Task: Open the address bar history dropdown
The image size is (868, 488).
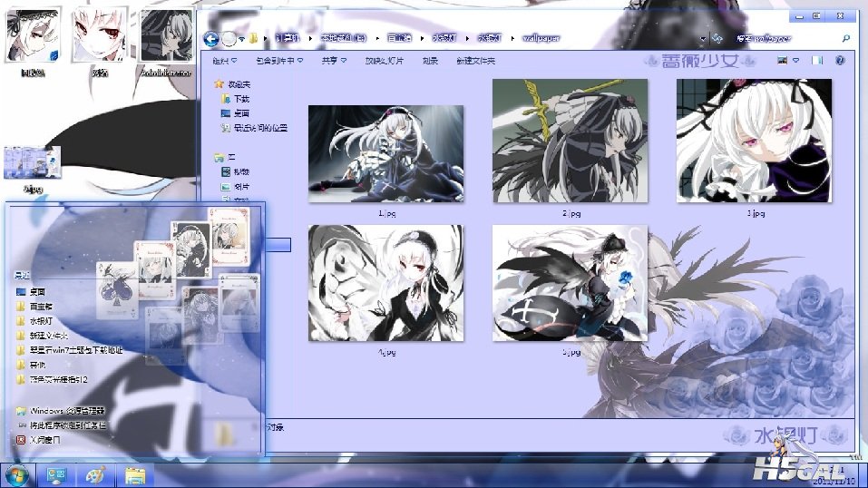Action: tap(703, 39)
